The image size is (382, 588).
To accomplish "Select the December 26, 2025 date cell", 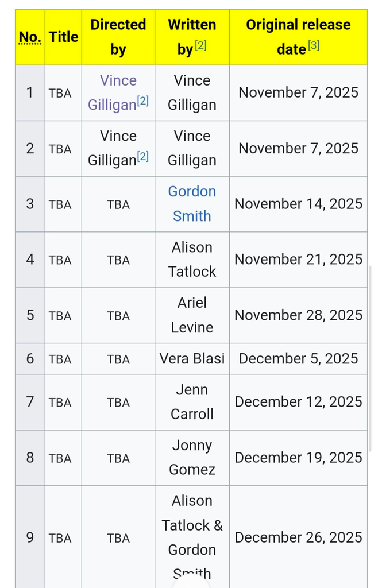I will 298,537.
